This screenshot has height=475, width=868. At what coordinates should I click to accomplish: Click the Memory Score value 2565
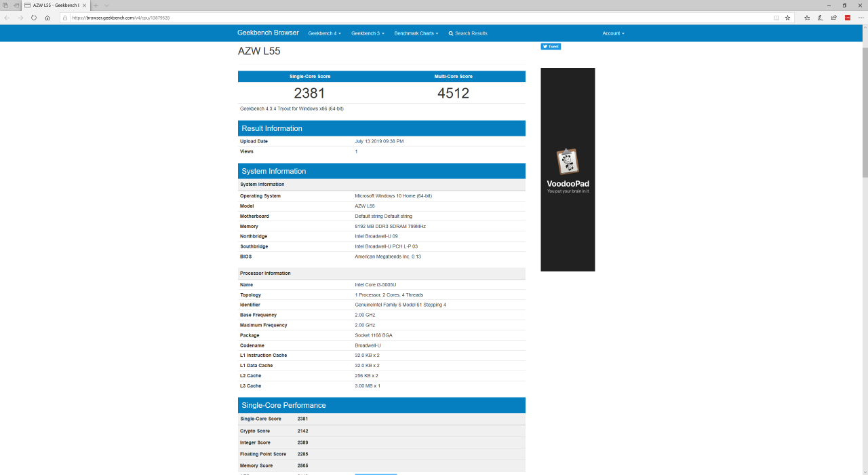click(x=302, y=465)
